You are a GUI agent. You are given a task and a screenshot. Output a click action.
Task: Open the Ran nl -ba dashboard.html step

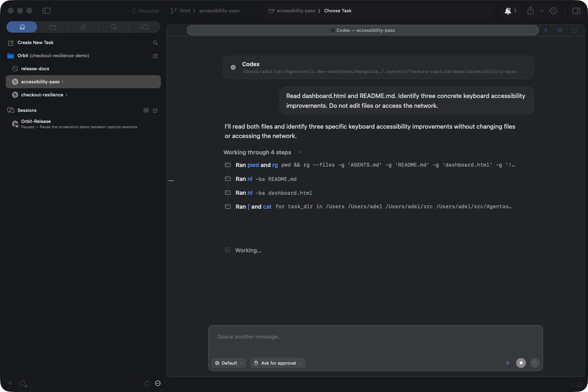[269, 193]
